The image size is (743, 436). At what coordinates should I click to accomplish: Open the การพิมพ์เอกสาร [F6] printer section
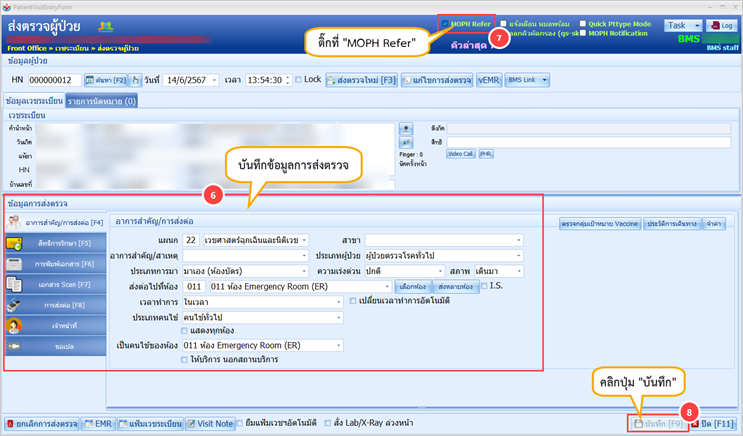click(56, 264)
